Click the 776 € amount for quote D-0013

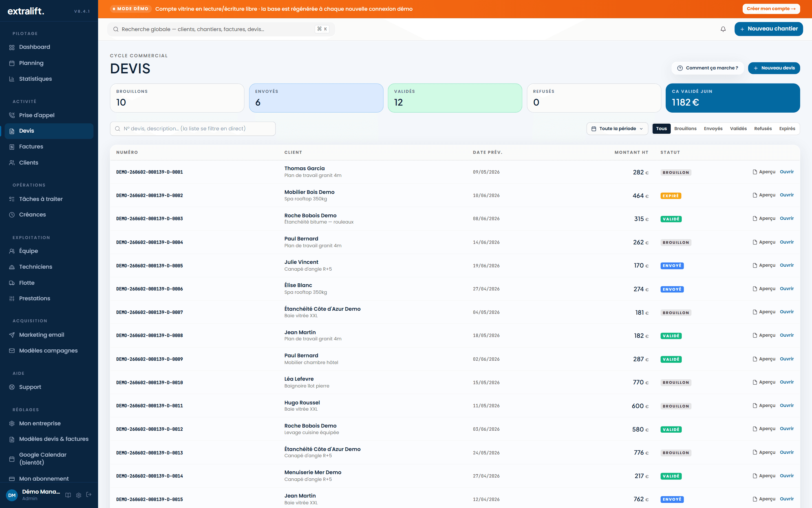pos(641,453)
